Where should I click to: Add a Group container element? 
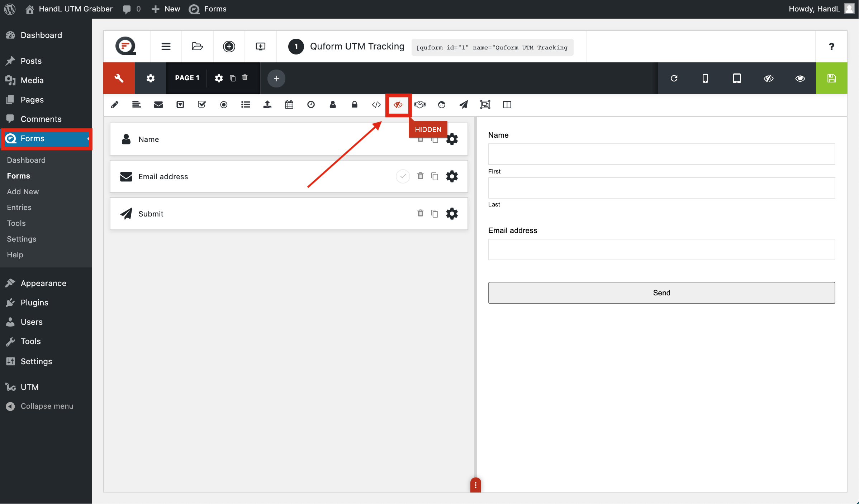[x=485, y=105]
